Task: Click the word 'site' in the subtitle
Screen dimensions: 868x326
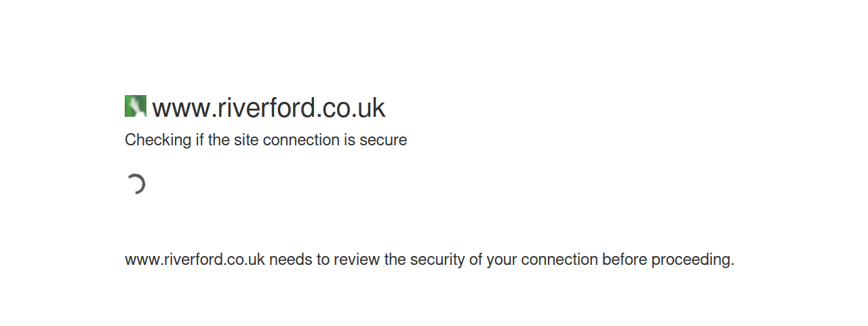Action: tap(246, 140)
